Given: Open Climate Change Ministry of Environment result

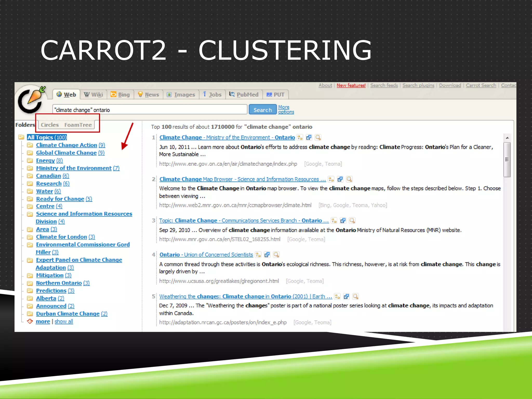Looking at the screenshot, I should click(227, 137).
